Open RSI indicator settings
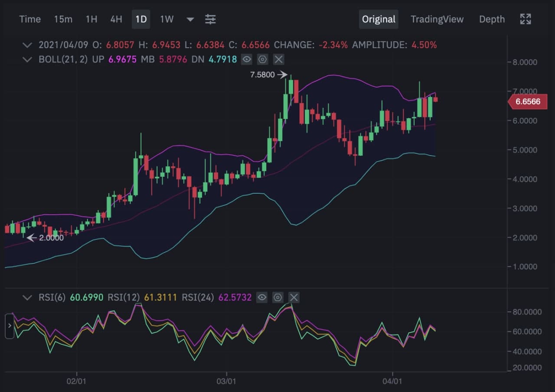555x392 pixels. coord(278,298)
